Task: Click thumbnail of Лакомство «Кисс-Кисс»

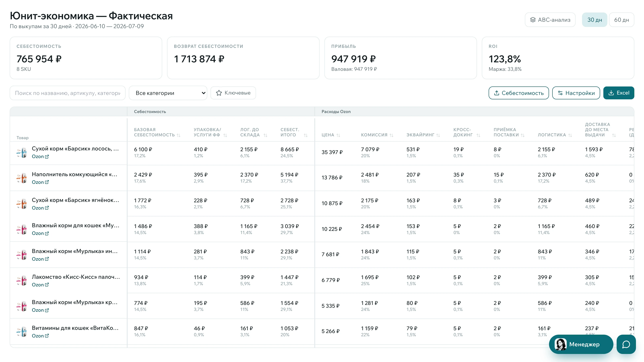Action: tap(22, 281)
